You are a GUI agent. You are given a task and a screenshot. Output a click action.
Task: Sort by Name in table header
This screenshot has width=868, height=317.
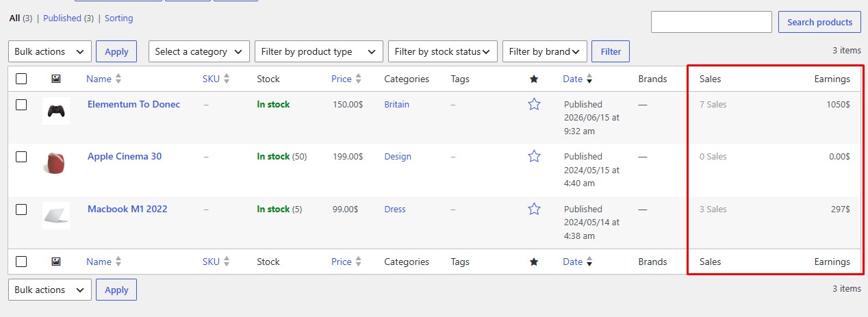pos(103,79)
